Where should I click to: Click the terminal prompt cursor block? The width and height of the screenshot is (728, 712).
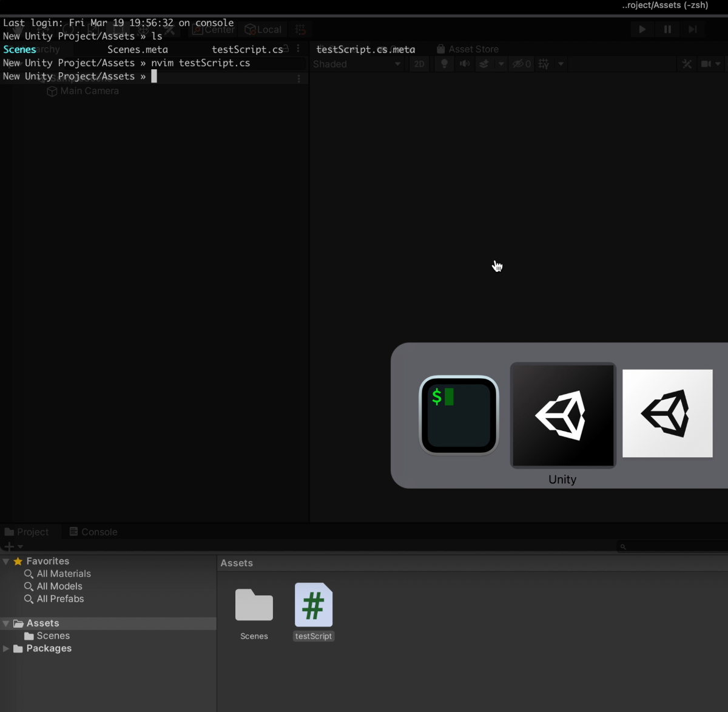[154, 76]
